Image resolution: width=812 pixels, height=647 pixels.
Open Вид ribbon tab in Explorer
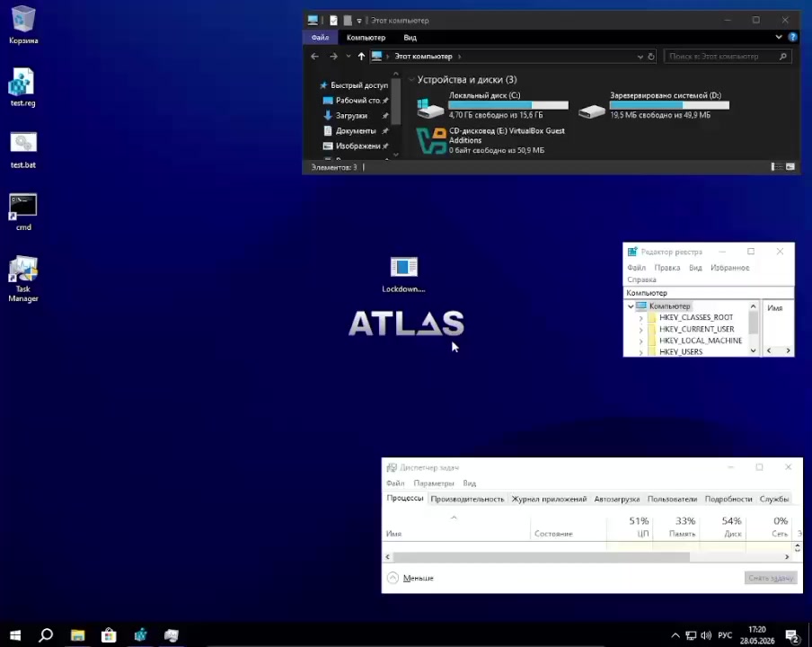pos(410,38)
